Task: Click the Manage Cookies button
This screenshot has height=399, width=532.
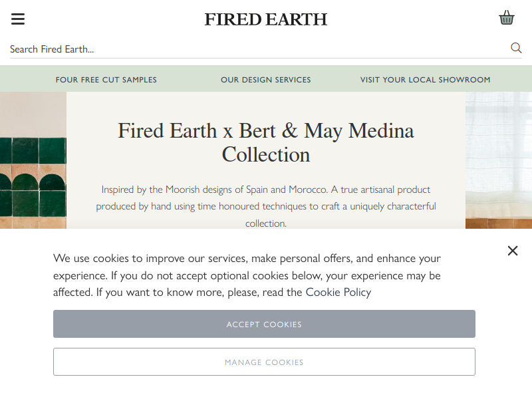Action: click(x=264, y=362)
